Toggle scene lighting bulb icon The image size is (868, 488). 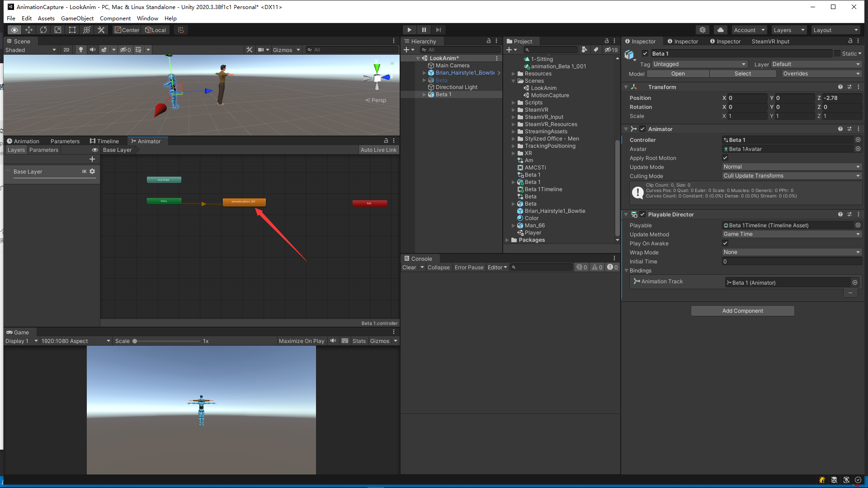click(x=81, y=50)
